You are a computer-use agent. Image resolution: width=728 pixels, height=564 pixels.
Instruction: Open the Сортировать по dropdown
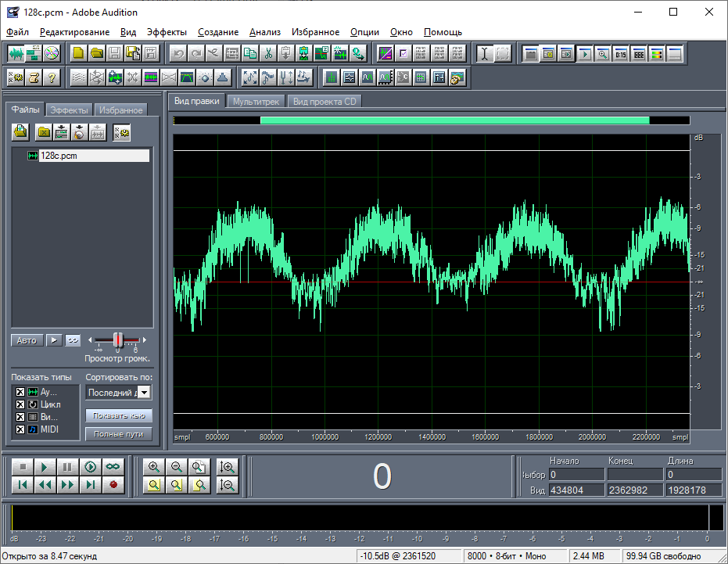tap(145, 393)
